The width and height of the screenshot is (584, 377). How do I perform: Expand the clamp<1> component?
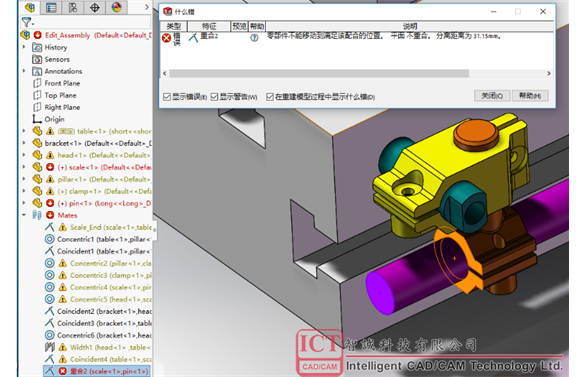click(x=24, y=191)
